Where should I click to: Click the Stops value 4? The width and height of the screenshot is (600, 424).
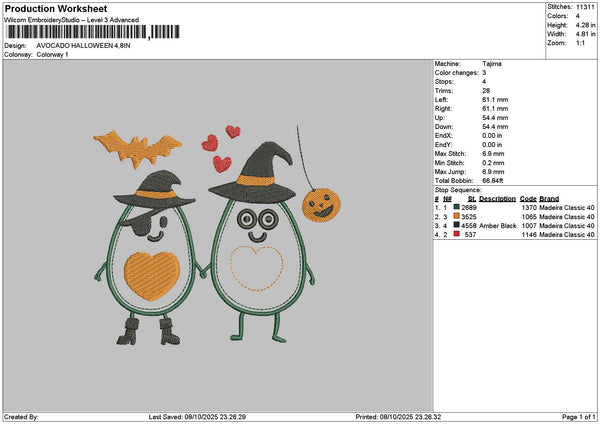click(484, 82)
